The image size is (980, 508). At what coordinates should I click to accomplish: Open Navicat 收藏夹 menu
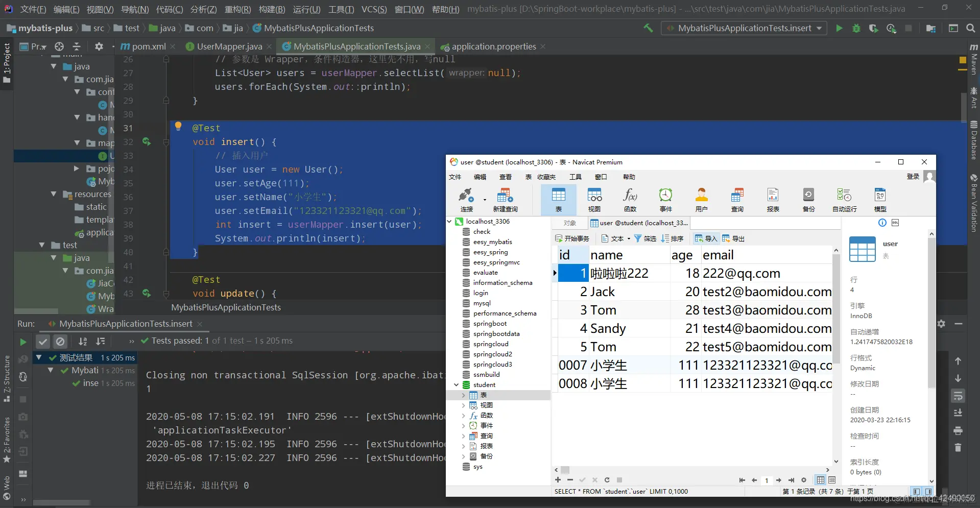[546, 177]
